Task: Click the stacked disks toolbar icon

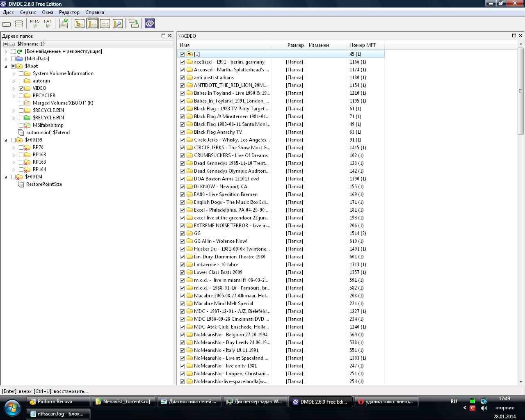Action: (19, 24)
